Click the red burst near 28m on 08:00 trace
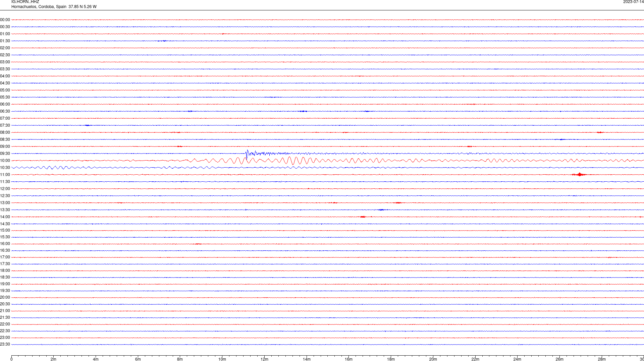The width and height of the screenshot is (644, 362). click(600, 132)
